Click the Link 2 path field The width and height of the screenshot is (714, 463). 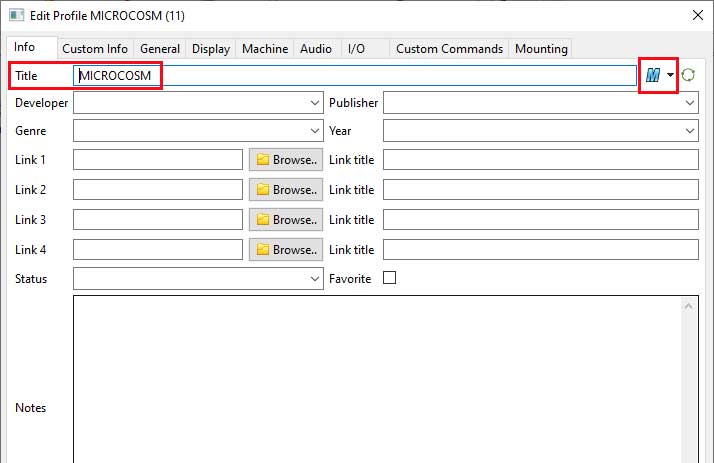(158, 190)
